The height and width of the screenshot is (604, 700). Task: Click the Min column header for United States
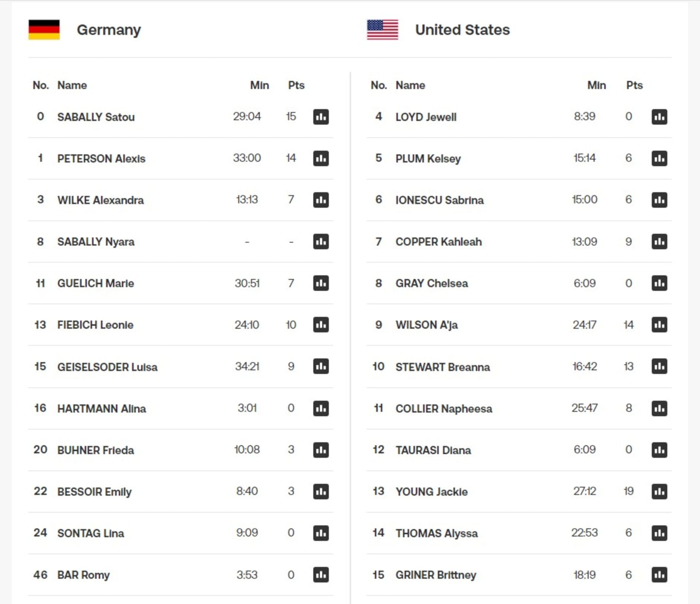(x=597, y=85)
